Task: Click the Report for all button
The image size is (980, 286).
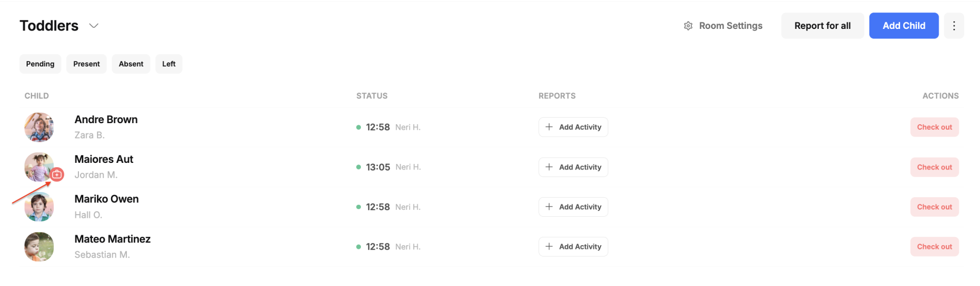Action: pos(822,26)
